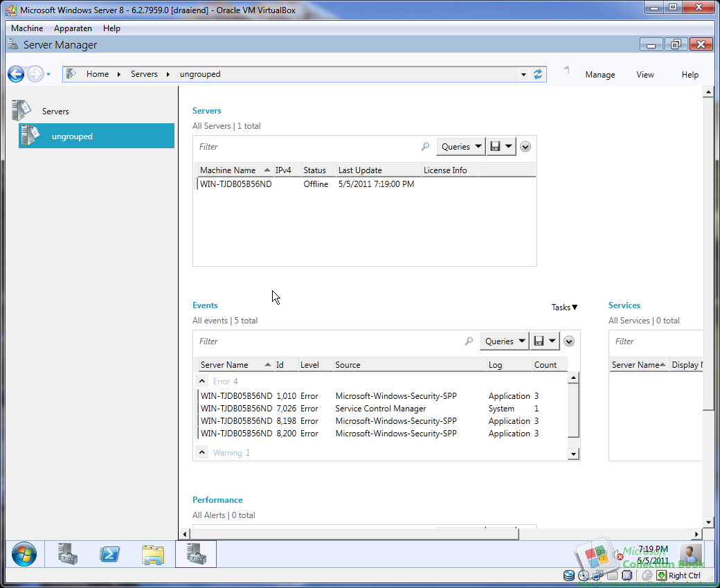Expand the Warning 1 events group
The image size is (720, 588).
(201, 452)
